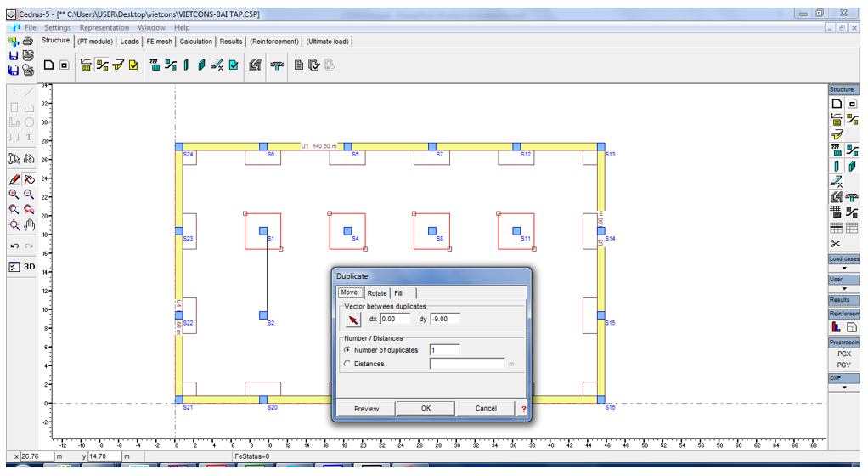Click the Preview button

366,408
